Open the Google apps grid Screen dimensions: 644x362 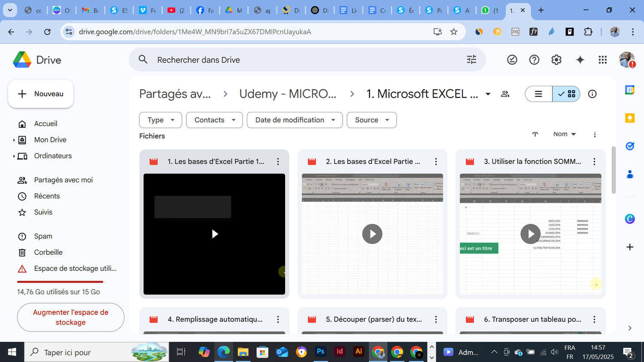pyautogui.click(x=603, y=60)
